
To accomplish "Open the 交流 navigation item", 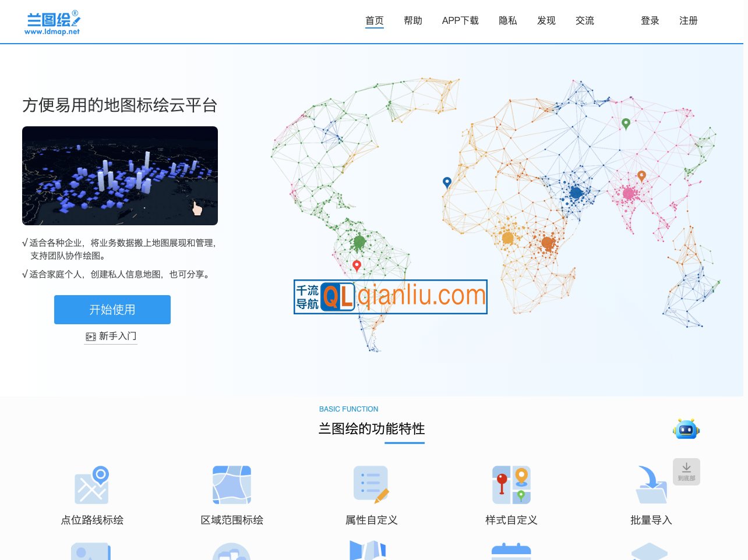I will tap(585, 20).
